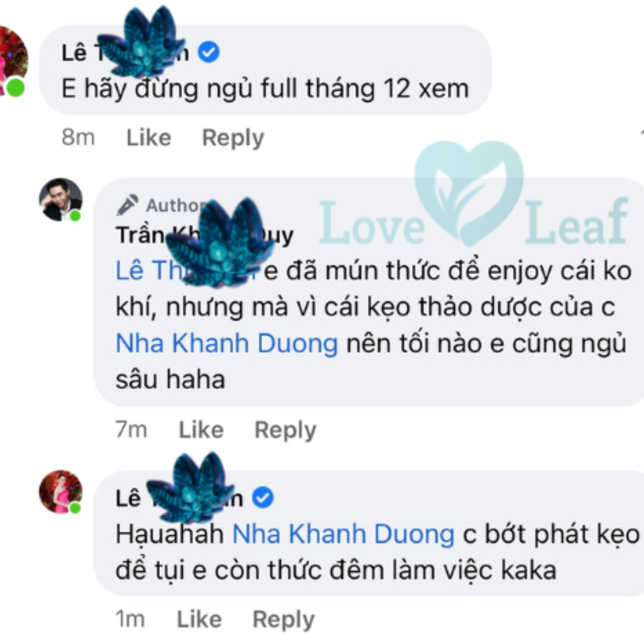The width and height of the screenshot is (644, 644).
Task: Open Trần's profile picture in the reply
Action: point(61,200)
